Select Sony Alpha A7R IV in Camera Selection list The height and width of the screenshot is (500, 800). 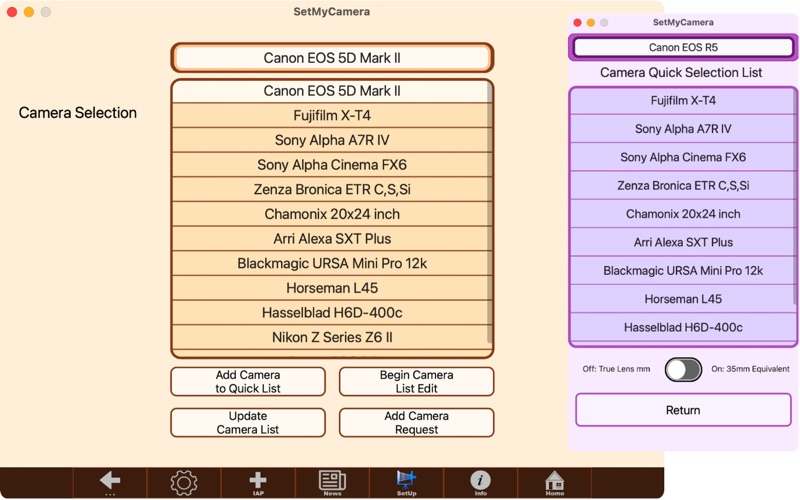[331, 140]
